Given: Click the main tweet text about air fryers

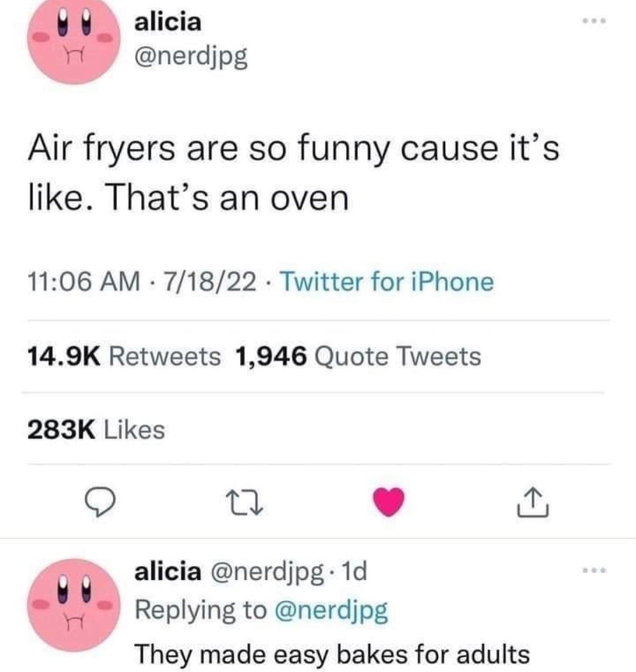Looking at the screenshot, I should click(293, 173).
